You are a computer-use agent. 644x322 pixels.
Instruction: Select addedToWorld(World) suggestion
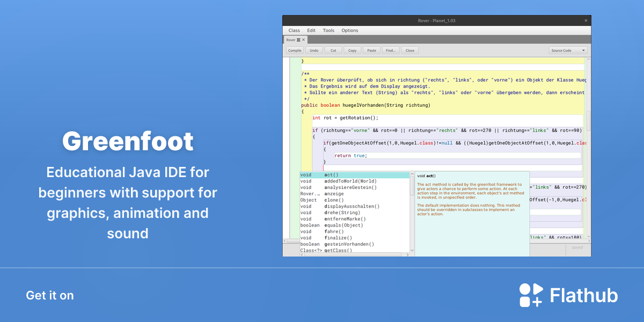pyautogui.click(x=354, y=181)
